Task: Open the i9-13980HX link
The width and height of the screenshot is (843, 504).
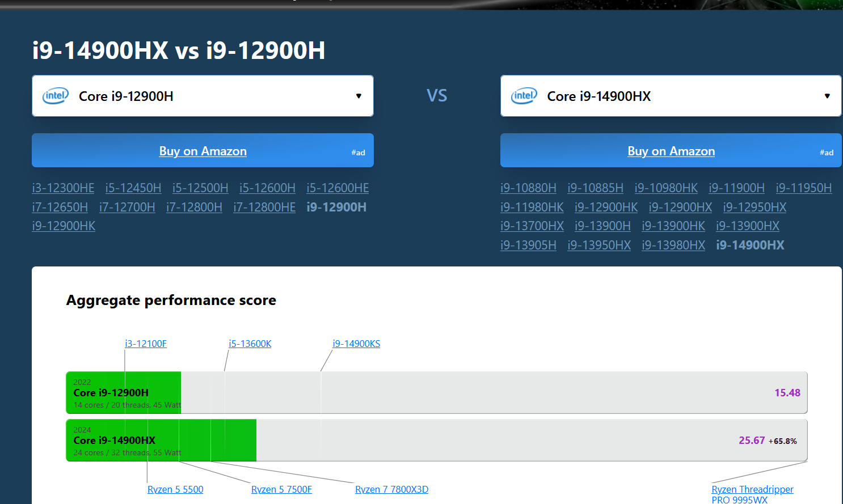Action: point(673,245)
